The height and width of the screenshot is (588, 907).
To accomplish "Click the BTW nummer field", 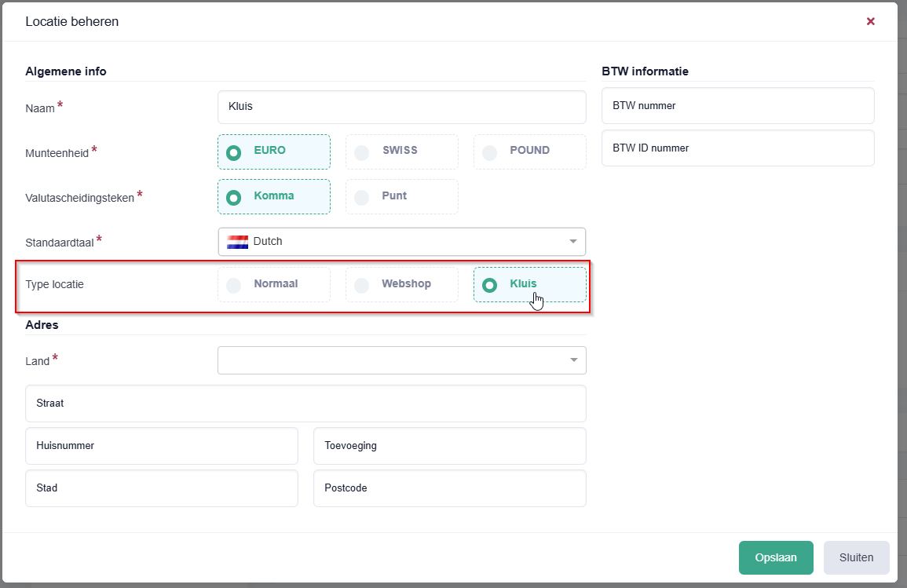I will (x=737, y=106).
